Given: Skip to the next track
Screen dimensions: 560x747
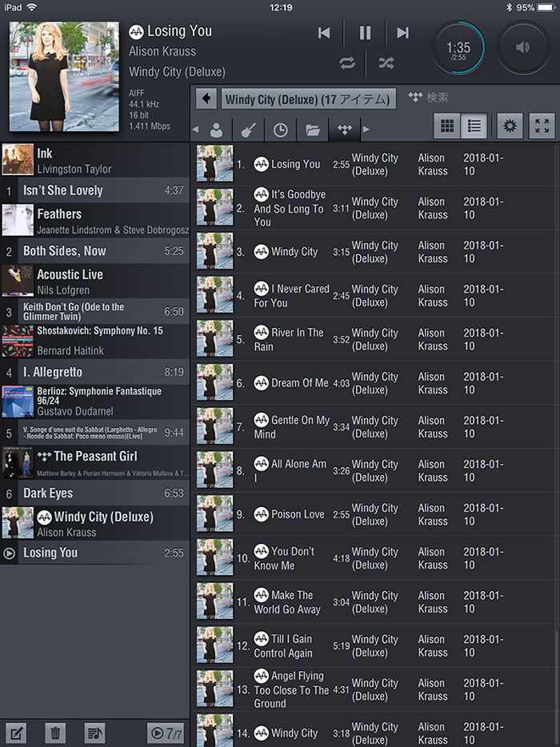Looking at the screenshot, I should 402,33.
